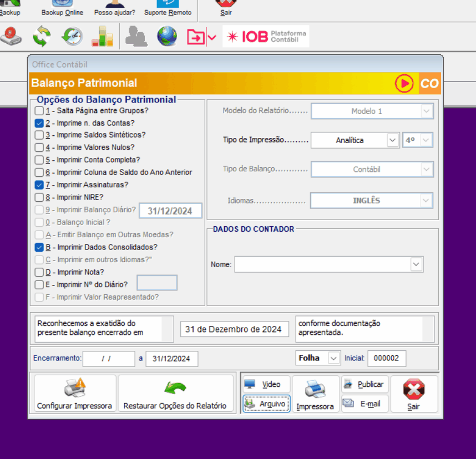Toggle Imprimir NIRE checkbox
The image size is (476, 459).
tap(39, 197)
